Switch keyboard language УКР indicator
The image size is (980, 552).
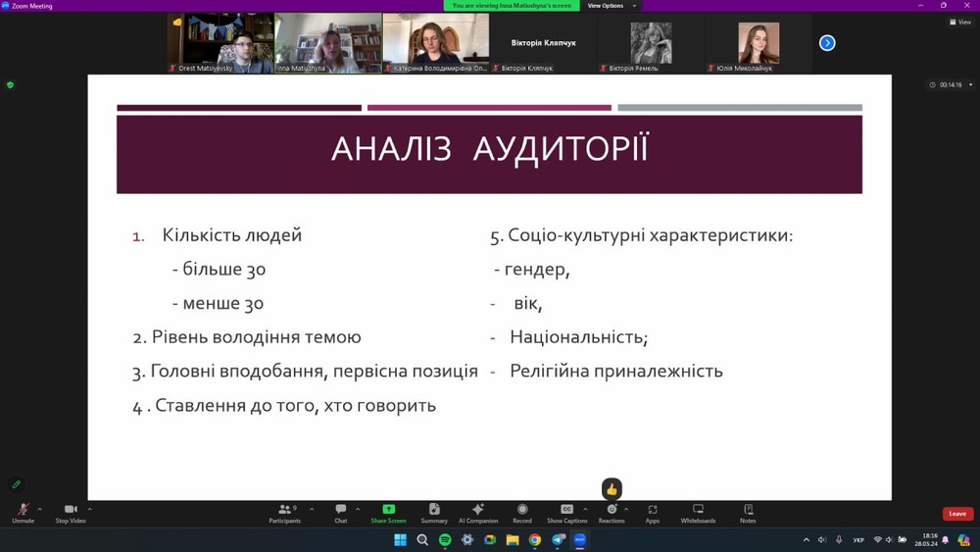(858, 539)
